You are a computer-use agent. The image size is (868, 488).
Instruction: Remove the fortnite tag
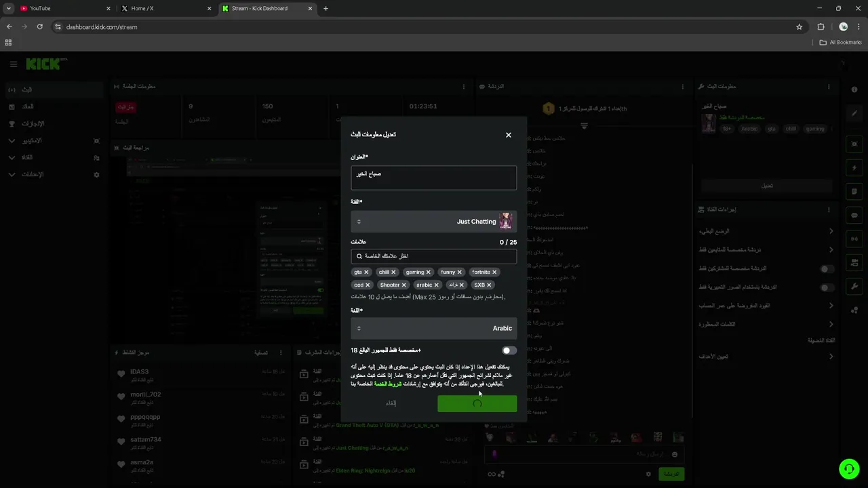coord(494,272)
